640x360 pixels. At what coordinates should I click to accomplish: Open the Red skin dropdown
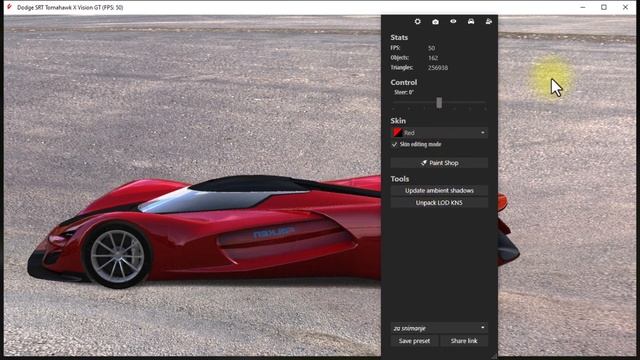[x=439, y=133]
